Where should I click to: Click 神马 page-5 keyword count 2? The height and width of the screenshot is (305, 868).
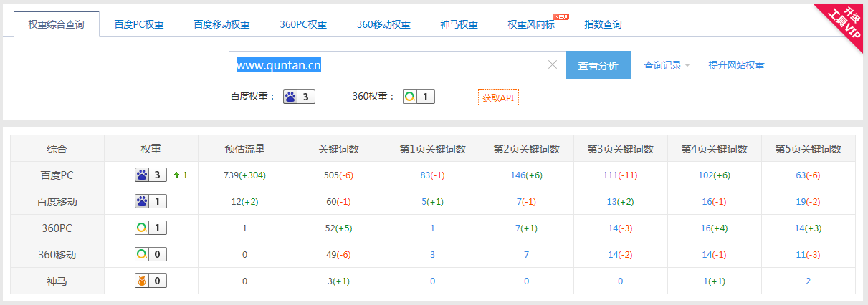[x=808, y=281]
